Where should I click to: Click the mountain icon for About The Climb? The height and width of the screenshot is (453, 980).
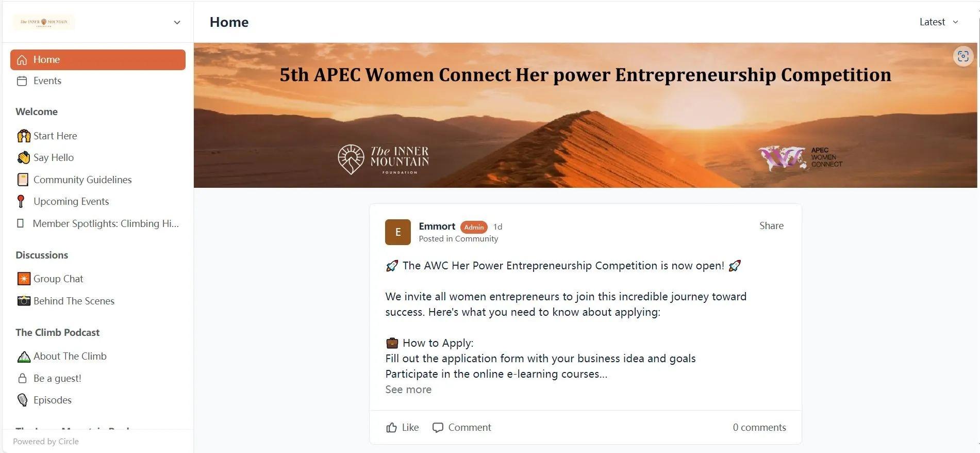point(24,357)
